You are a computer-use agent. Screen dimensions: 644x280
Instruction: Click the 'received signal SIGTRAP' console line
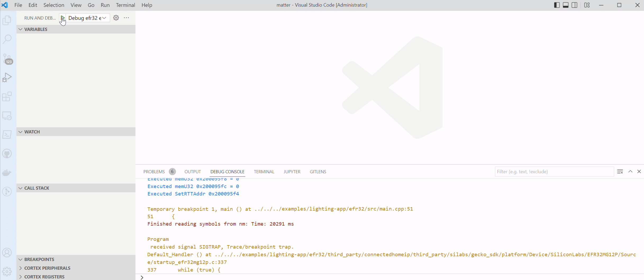[x=222, y=247]
